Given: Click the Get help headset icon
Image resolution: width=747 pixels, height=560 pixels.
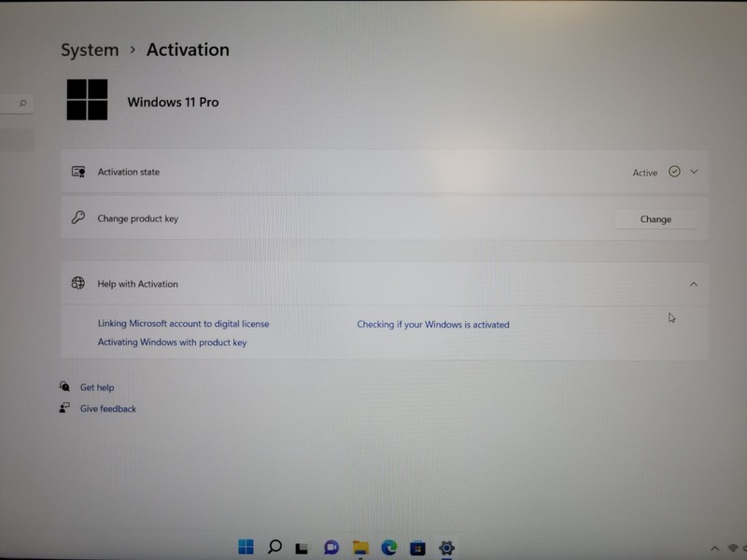Looking at the screenshot, I should point(64,386).
